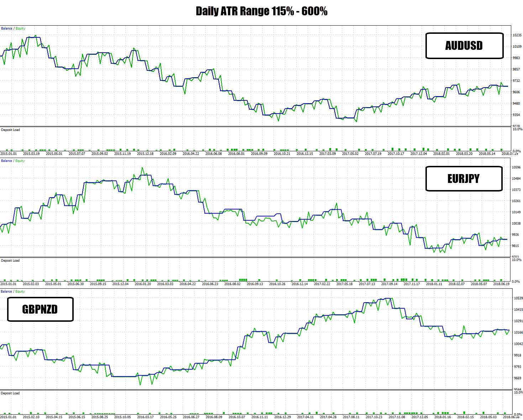Click the 10291 value on the price axis
523x420 pixels.
519,321
